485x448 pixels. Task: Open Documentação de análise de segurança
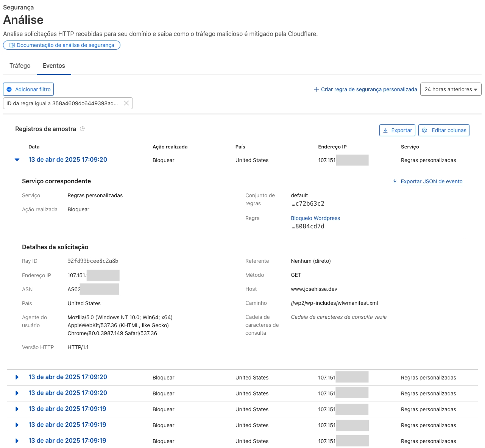click(65, 45)
